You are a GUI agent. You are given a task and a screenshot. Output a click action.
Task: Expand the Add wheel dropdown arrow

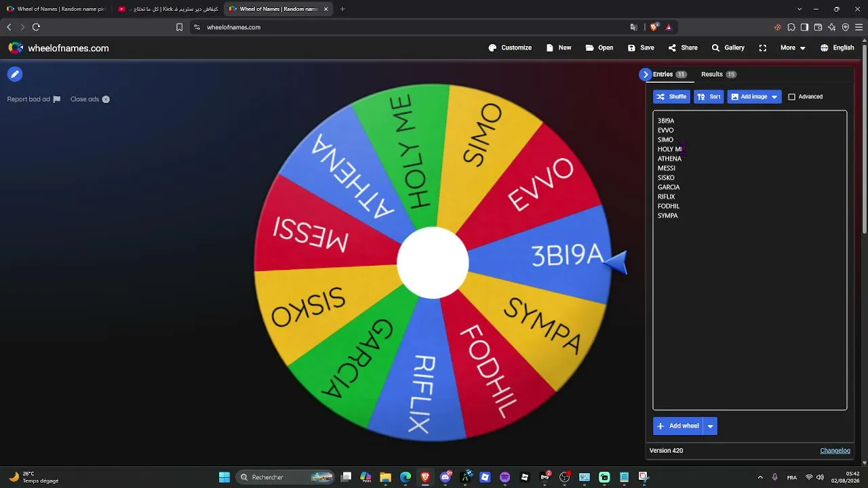(x=710, y=426)
